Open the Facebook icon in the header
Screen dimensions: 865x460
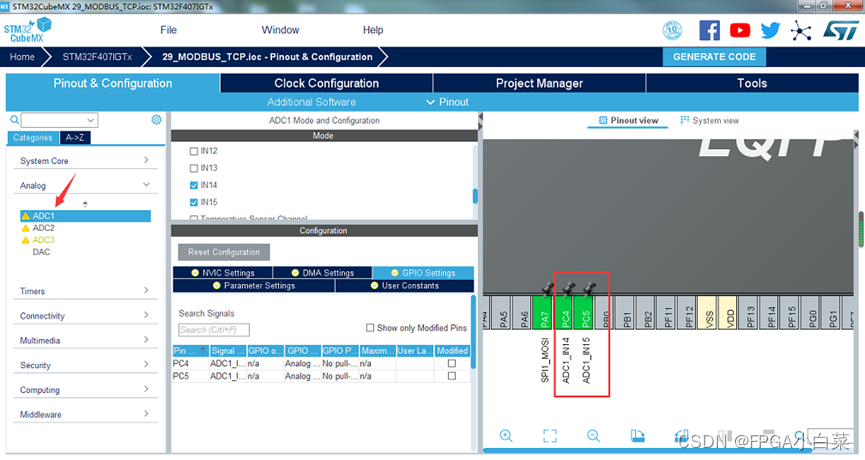[x=709, y=30]
